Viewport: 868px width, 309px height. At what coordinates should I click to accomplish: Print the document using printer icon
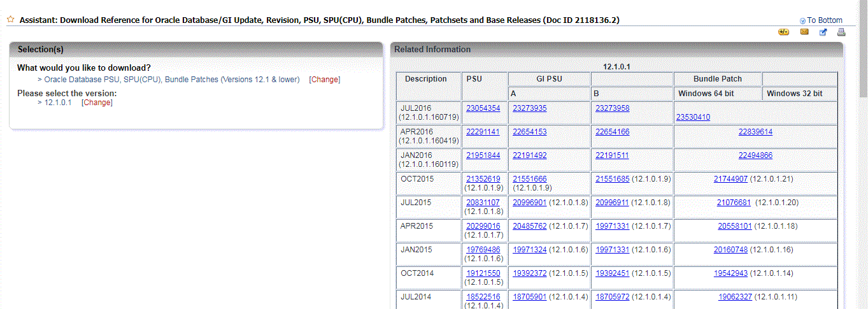tap(841, 32)
